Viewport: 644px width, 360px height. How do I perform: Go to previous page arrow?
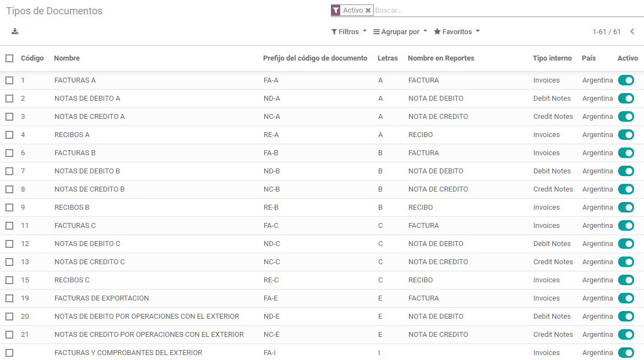[x=632, y=32]
